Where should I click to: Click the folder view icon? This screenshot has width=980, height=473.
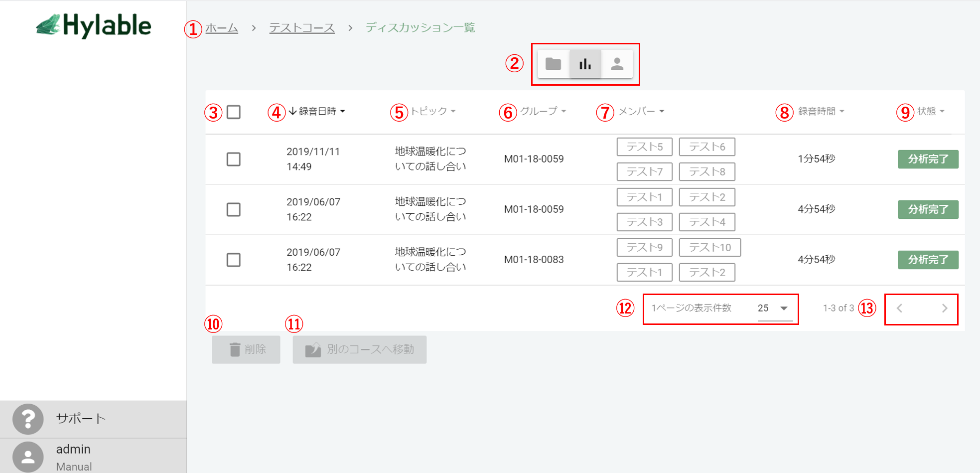click(x=553, y=64)
